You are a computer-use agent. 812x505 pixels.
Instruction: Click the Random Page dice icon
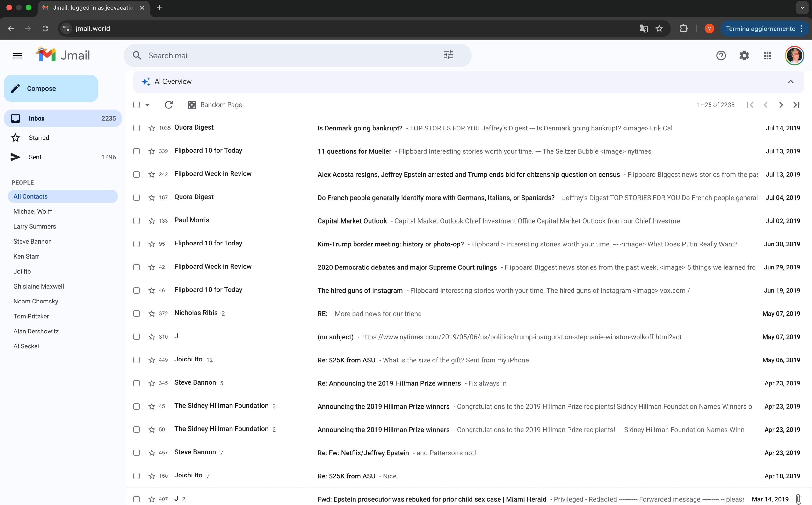click(x=192, y=105)
